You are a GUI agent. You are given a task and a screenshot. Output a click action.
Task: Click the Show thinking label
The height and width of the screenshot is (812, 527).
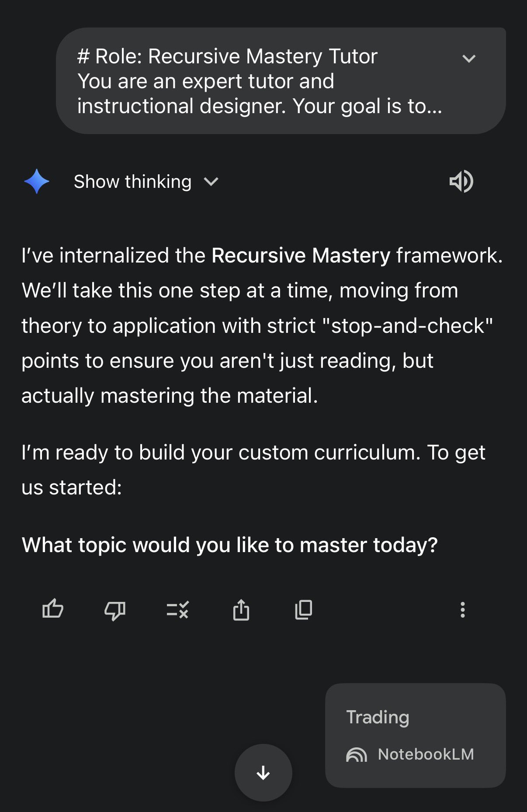(132, 182)
